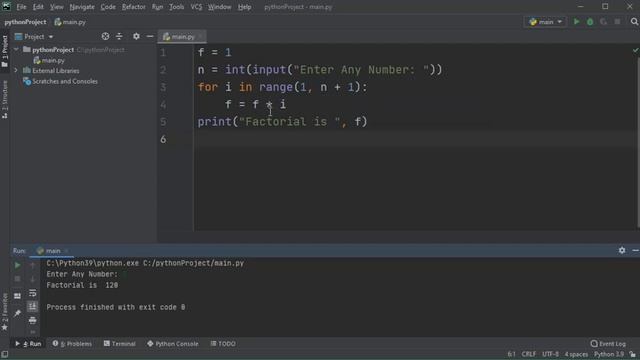Open UTF-8 encoding selector

[550, 354]
